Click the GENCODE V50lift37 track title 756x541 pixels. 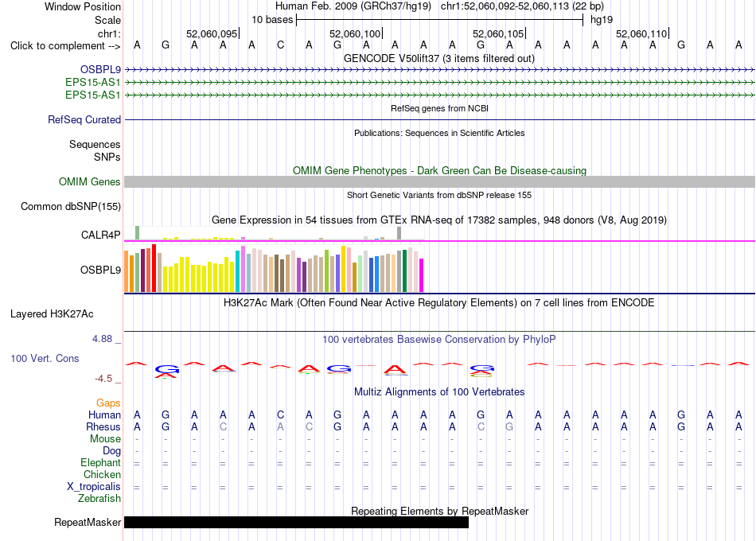pos(439,58)
